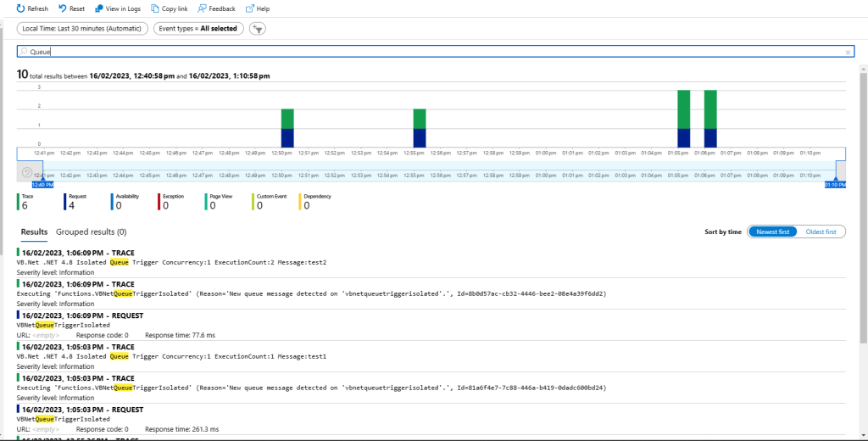Click the Reset undo-arrow icon
Image resolution: width=868 pixels, height=441 pixels.
(63, 8)
